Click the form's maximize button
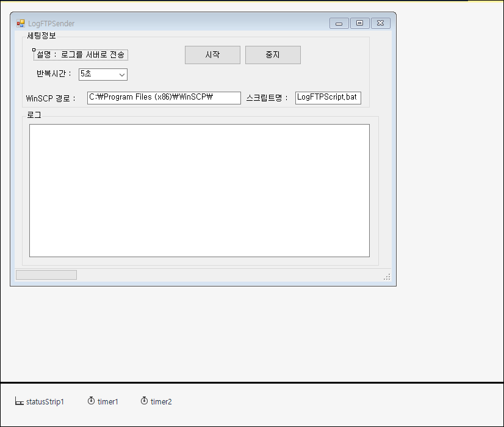 [x=359, y=23]
